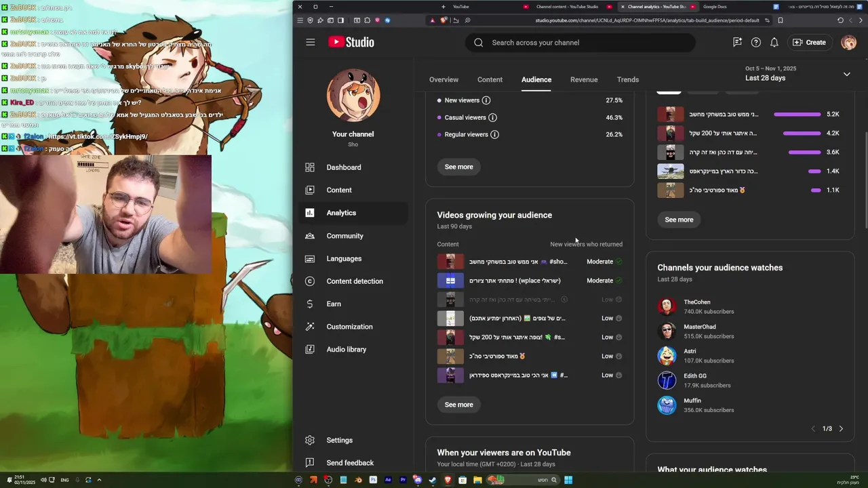This screenshot has width=868, height=488.
Task: Click the account avatar in the header
Action: (848, 42)
